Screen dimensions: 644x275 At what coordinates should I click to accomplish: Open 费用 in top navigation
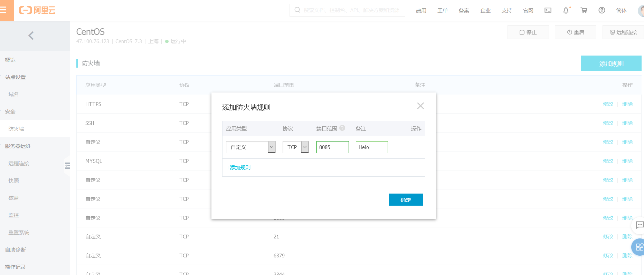point(421,11)
